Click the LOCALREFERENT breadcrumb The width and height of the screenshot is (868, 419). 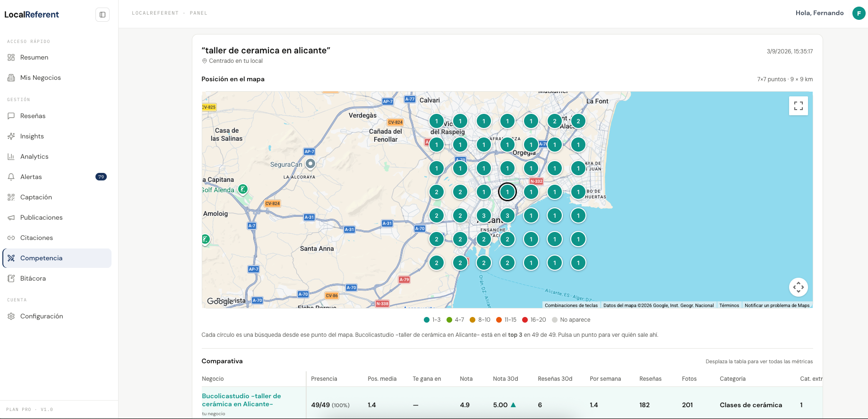pyautogui.click(x=155, y=13)
